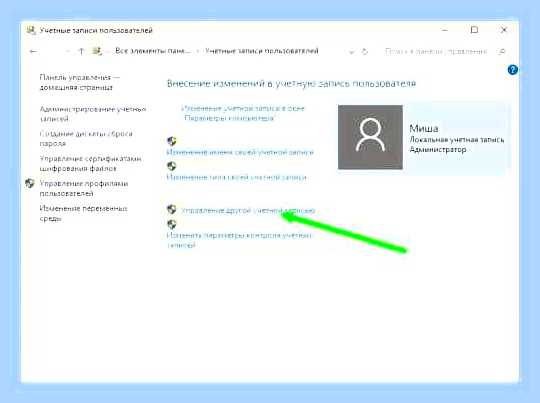The width and height of the screenshot is (540, 403).
Task: Click the Миша account avatar picture
Action: pos(370,137)
